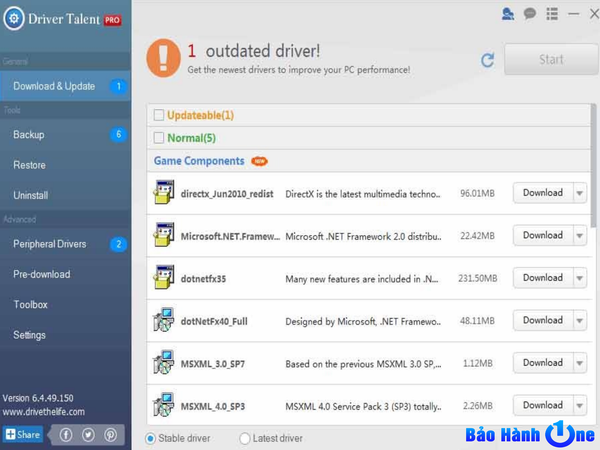The image size is (600, 450).
Task: Share via the Twitter icon
Action: pos(88,435)
